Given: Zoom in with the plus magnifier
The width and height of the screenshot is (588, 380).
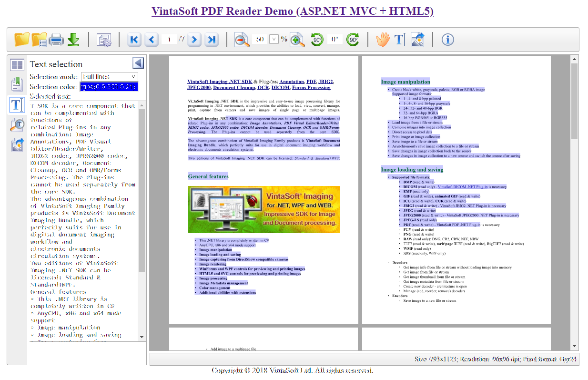Looking at the screenshot, I should click(x=297, y=40).
